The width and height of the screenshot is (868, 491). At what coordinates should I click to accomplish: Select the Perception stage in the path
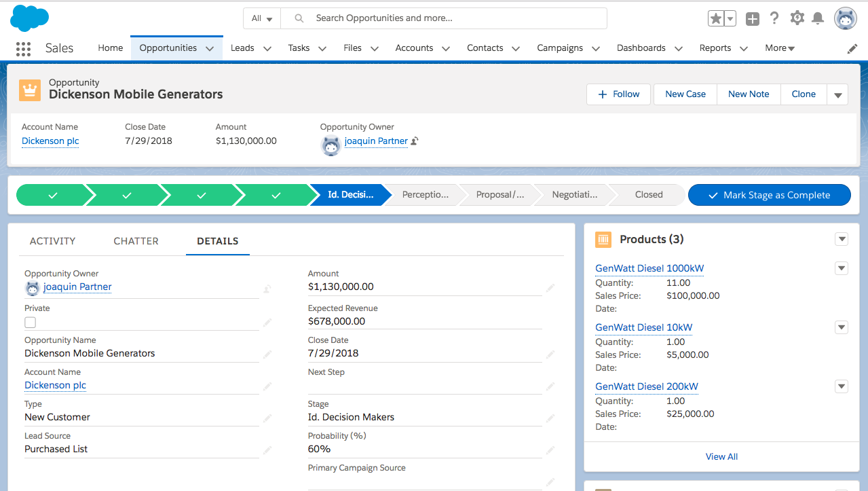click(425, 195)
